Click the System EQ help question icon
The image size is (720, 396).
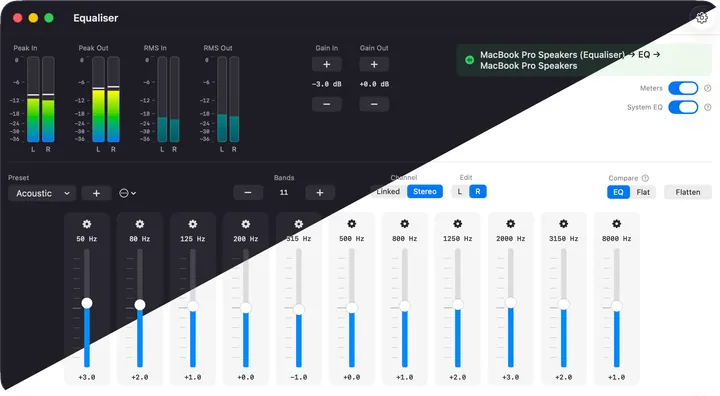(x=708, y=107)
